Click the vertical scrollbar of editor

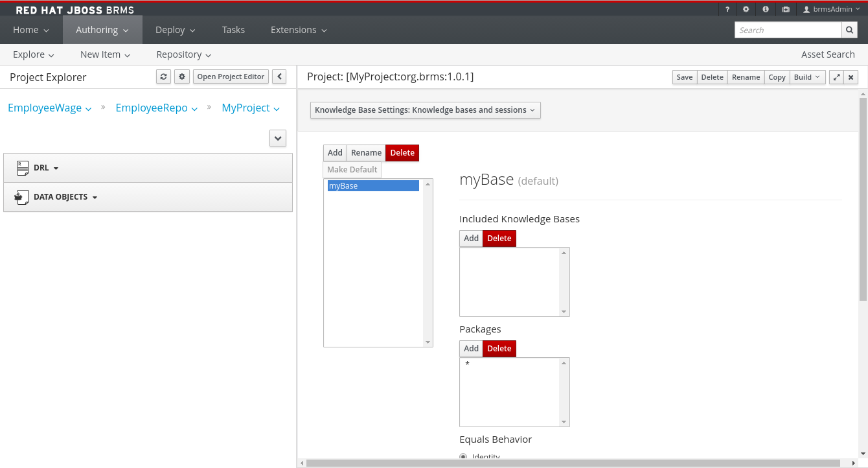[x=863, y=199]
